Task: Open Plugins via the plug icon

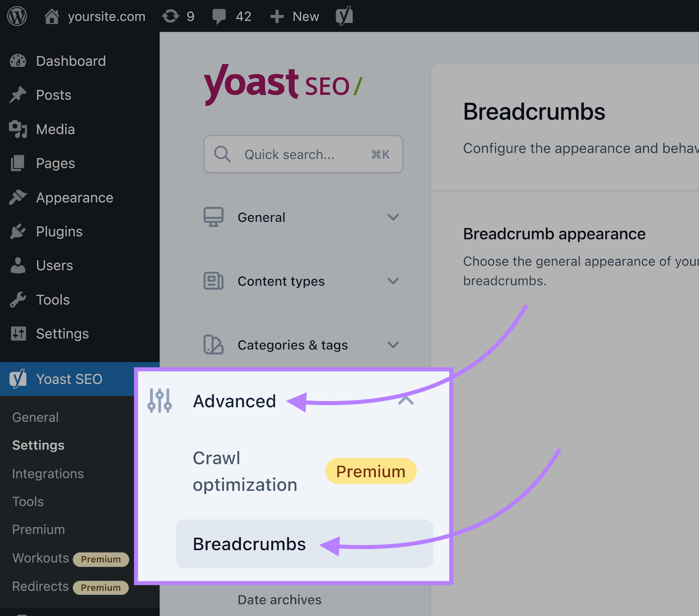Action: tap(17, 231)
